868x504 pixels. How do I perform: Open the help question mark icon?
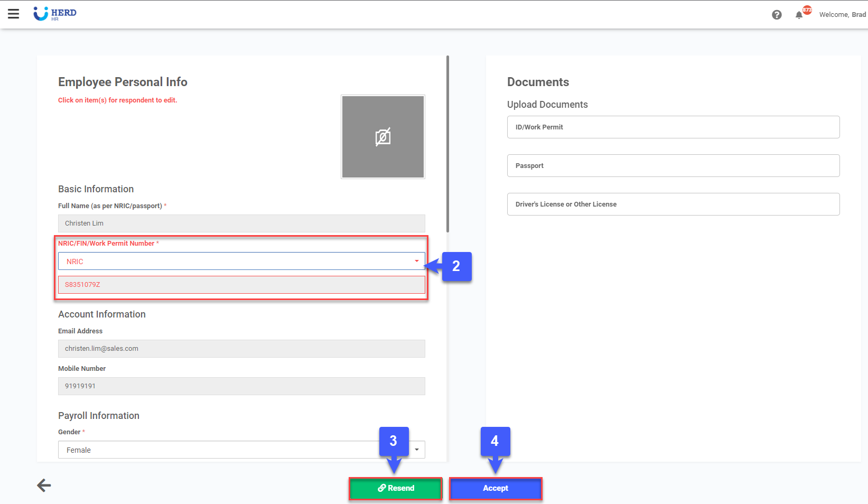[x=777, y=15]
